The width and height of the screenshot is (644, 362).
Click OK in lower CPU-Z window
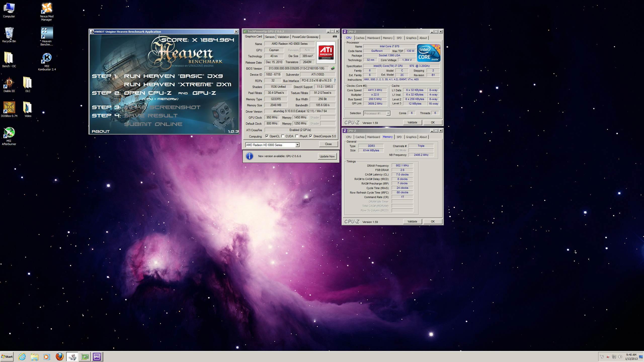433,221
